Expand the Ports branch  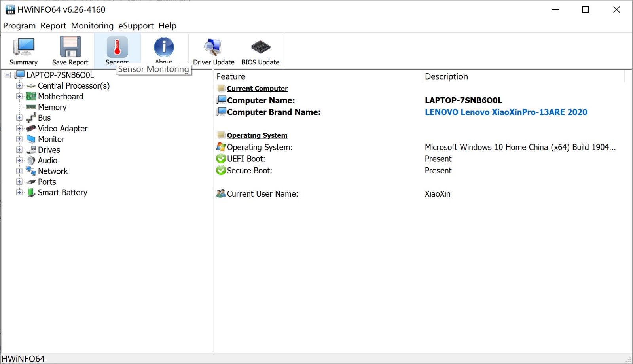pos(19,182)
